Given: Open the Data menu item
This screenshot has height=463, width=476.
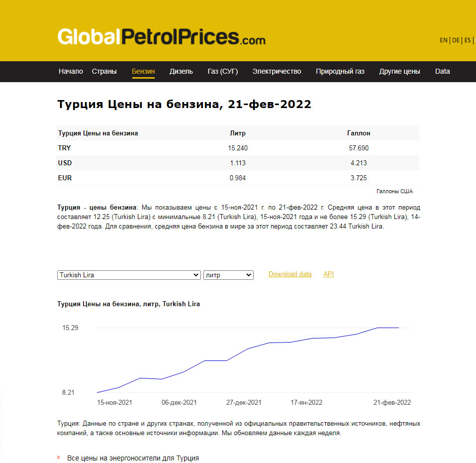Looking at the screenshot, I should pyautogui.click(x=442, y=71).
